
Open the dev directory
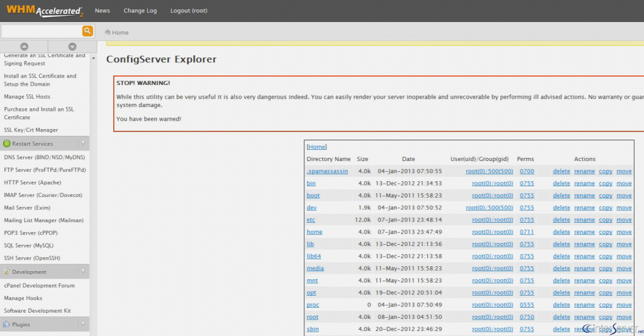(x=311, y=208)
